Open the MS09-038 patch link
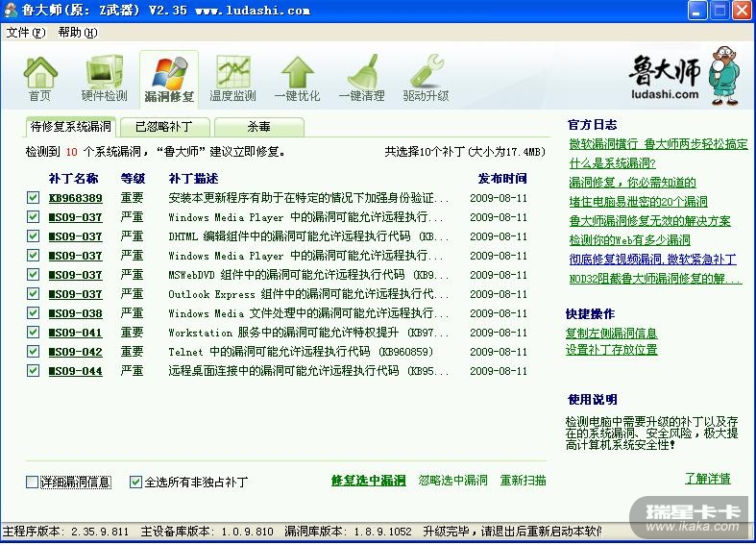 (76, 313)
